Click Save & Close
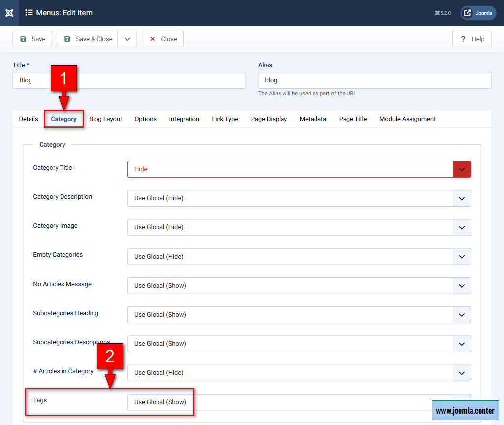Viewport: 504px width, 425px height. [87, 39]
